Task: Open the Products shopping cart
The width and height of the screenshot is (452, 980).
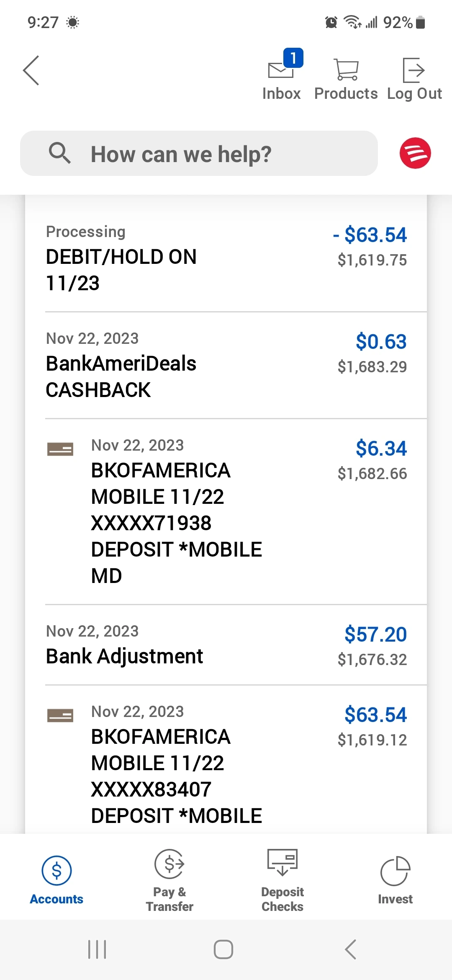Action: point(346,70)
